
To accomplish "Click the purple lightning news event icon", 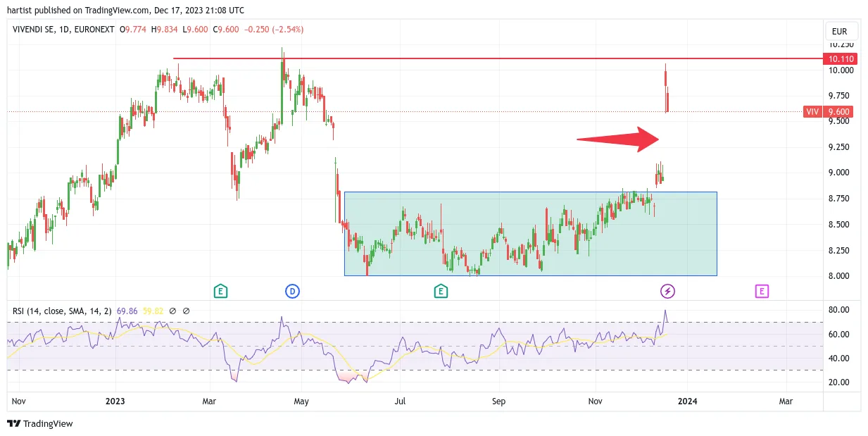I will [667, 291].
